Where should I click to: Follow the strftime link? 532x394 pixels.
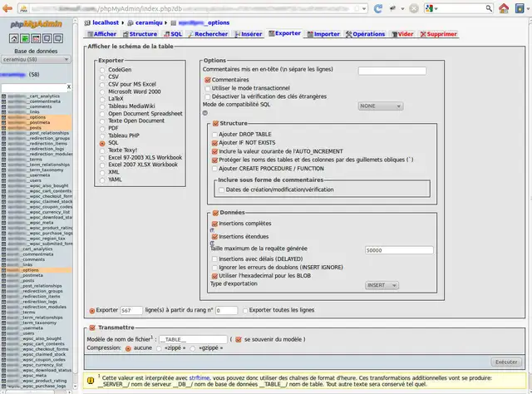199,378
